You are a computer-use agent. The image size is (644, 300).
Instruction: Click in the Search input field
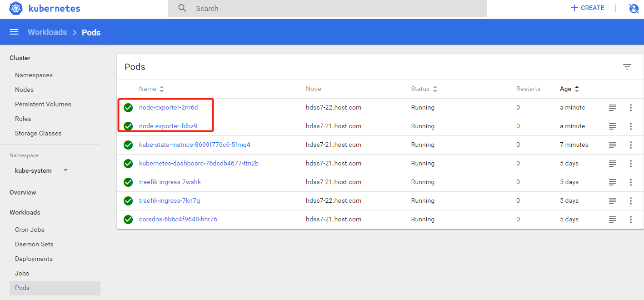tap(327, 8)
